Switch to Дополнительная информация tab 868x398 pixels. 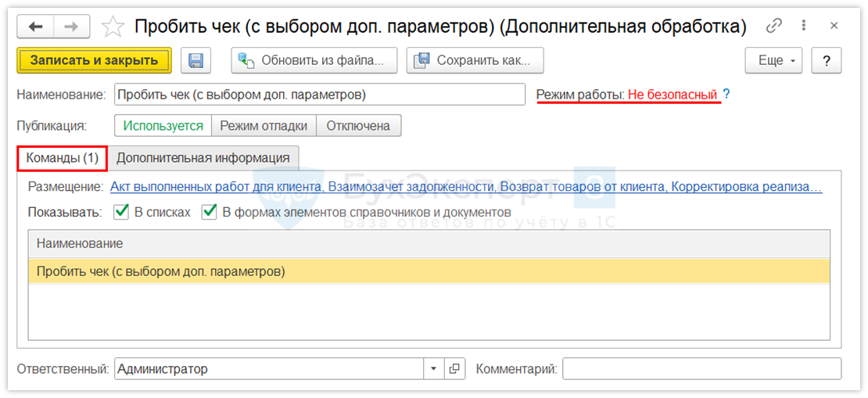pos(203,157)
